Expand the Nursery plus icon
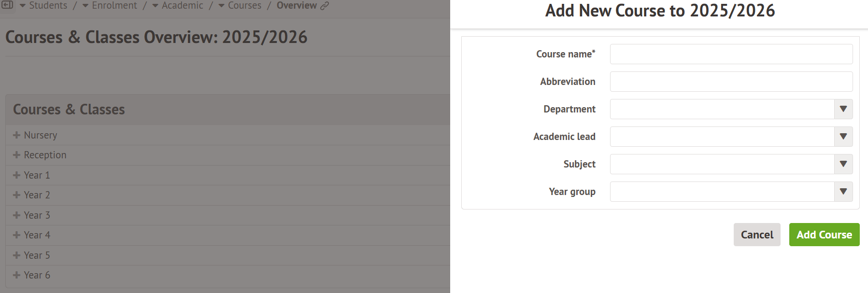The width and height of the screenshot is (868, 293). [x=17, y=135]
